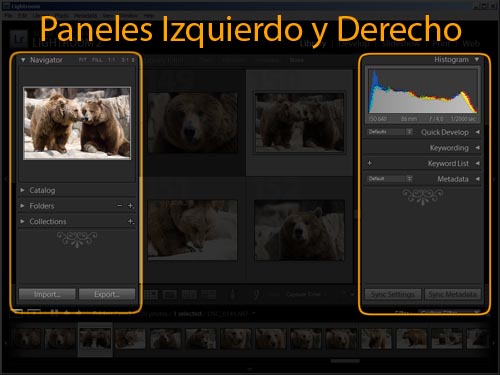Switch to Grid view toolbar icon
This screenshot has height=375, width=500.
pos(151,295)
